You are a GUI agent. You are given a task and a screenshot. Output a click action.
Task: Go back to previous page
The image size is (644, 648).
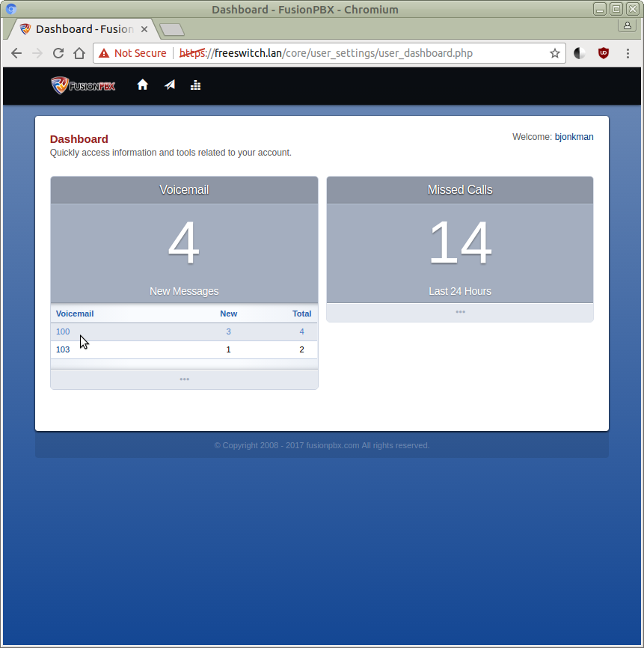[16, 53]
